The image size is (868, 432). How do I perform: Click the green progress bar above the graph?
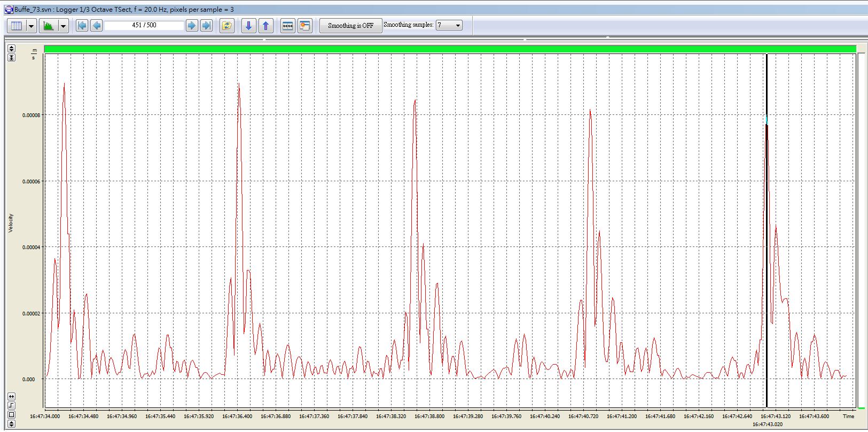(450, 49)
